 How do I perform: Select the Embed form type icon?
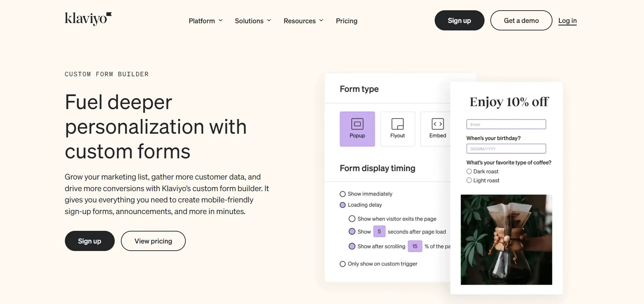tap(437, 129)
